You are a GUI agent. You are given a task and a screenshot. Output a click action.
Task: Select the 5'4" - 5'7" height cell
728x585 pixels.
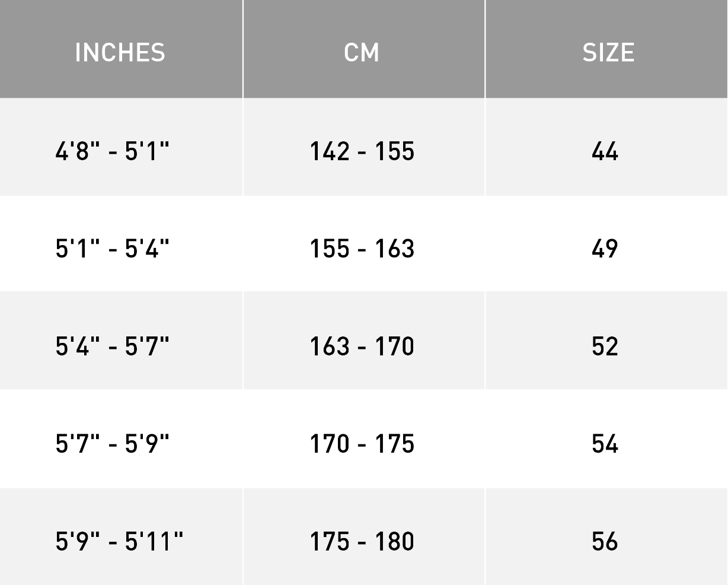113,346
